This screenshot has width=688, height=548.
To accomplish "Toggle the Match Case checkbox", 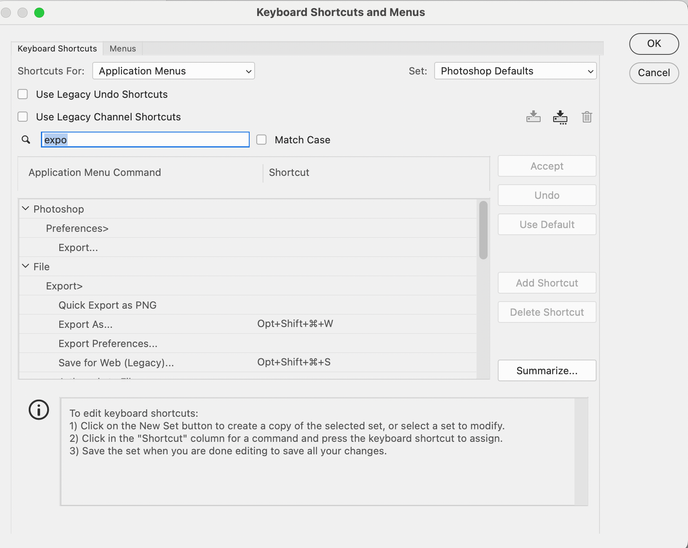I will coord(262,140).
